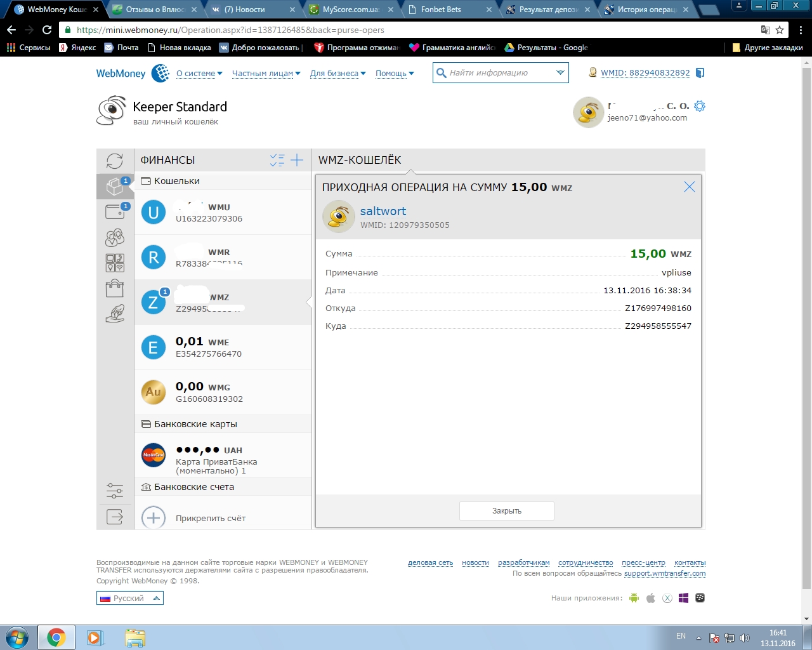Select the WMZ wallet row
This screenshot has width=812, height=650.
(223, 302)
